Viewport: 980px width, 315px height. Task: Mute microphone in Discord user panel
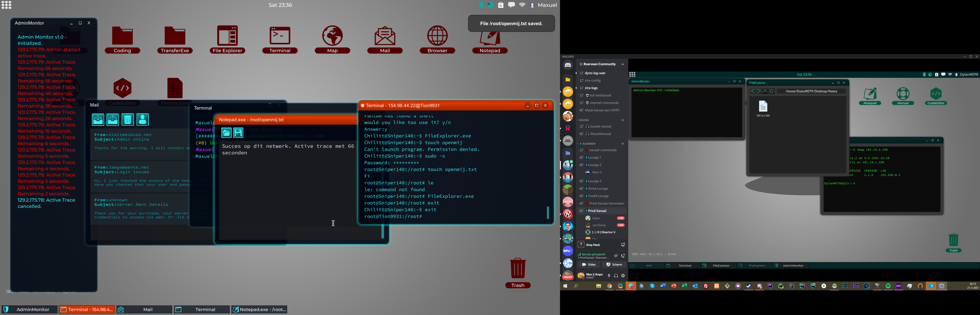(x=609, y=276)
